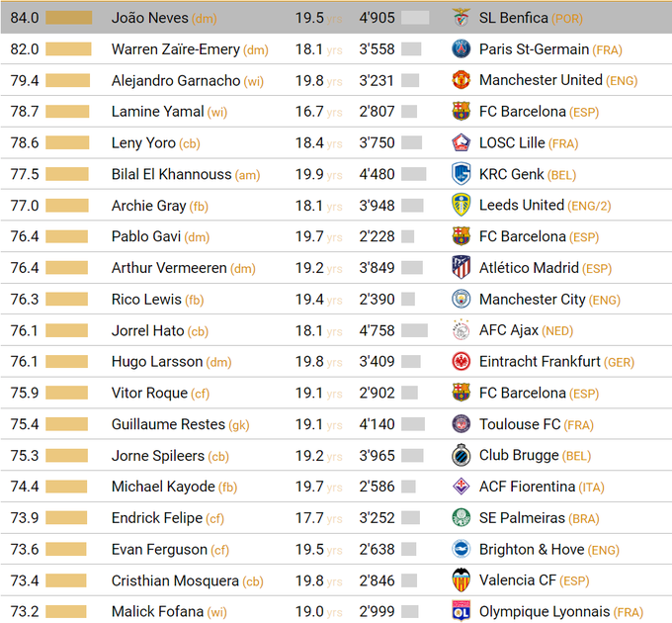Open Lamine Yamal player profile

click(158, 112)
